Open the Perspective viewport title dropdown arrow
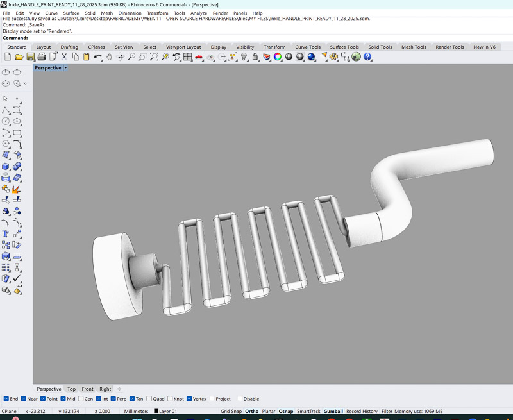 tap(65, 68)
